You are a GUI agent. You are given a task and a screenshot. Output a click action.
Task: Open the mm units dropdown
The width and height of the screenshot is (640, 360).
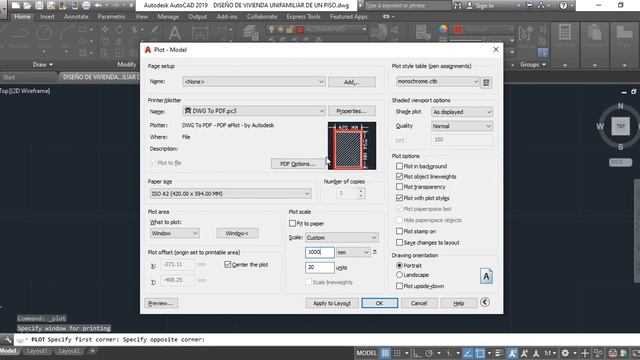(353, 252)
